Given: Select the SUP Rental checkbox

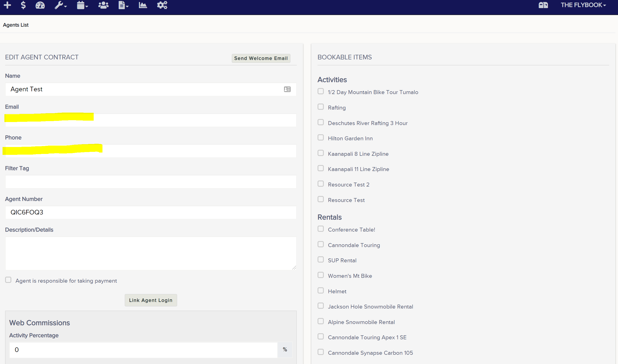Looking at the screenshot, I should click(x=321, y=259).
